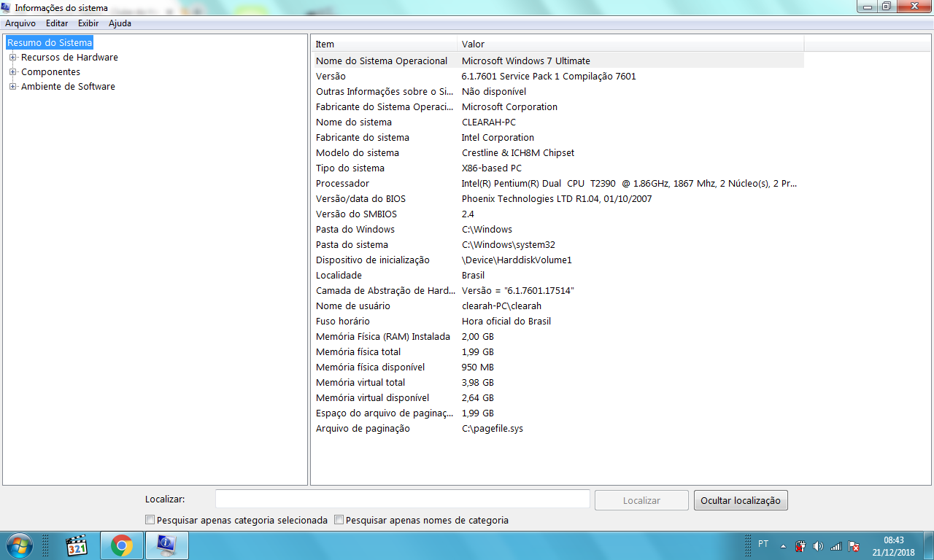Enable Pesquisar apenas categoria selecionada checkbox
The height and width of the screenshot is (560, 934).
(x=150, y=520)
